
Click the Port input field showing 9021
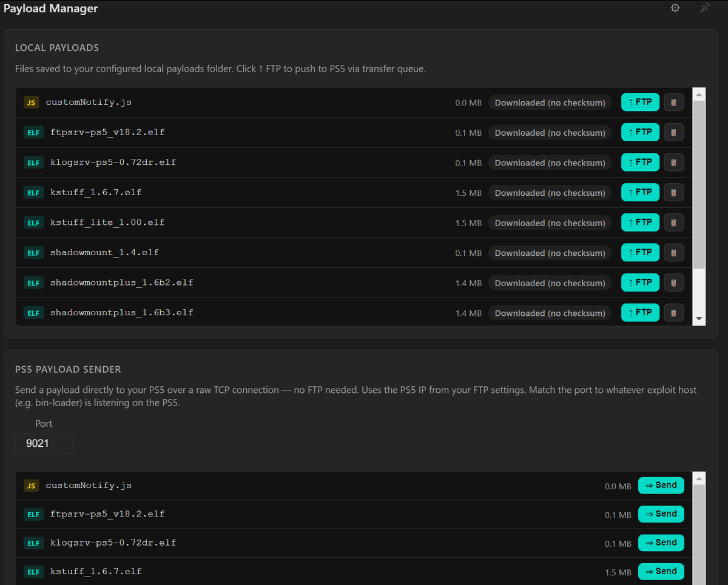point(44,443)
